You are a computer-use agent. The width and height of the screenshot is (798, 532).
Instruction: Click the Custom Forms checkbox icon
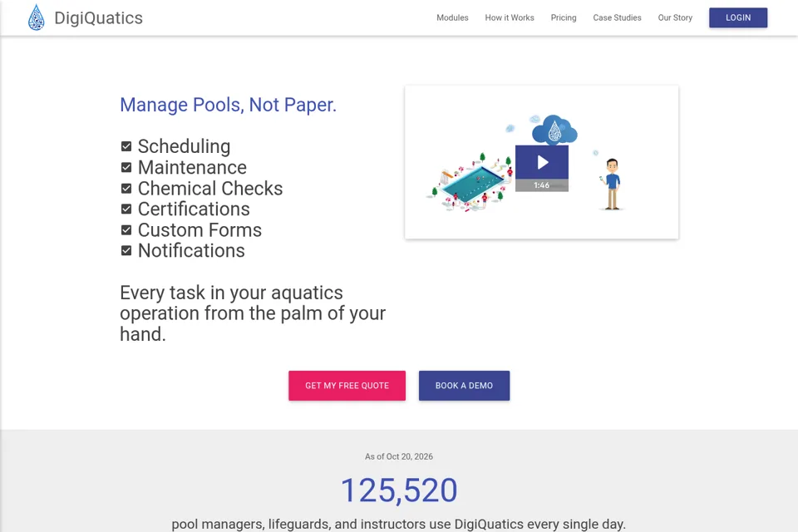pos(126,230)
